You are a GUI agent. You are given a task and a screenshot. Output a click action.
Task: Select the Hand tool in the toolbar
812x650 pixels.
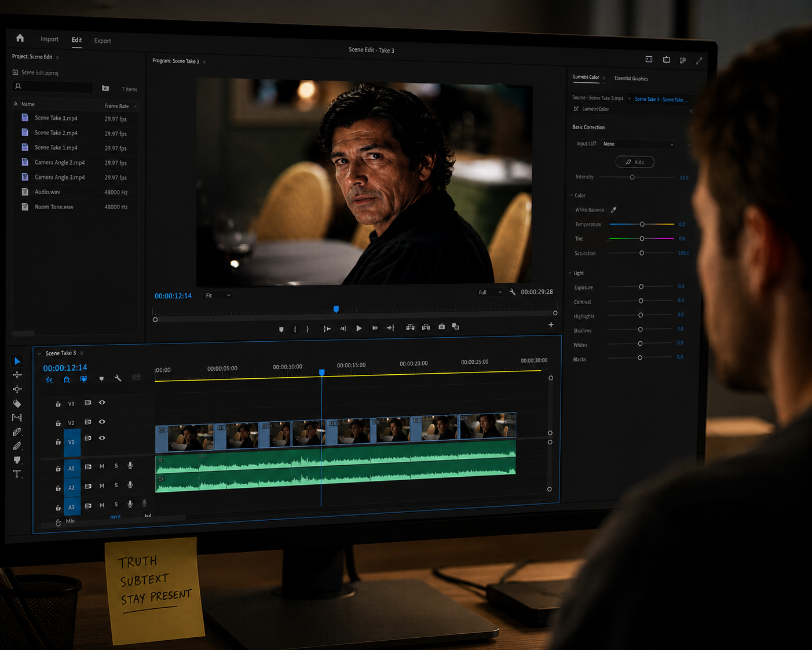point(17,460)
